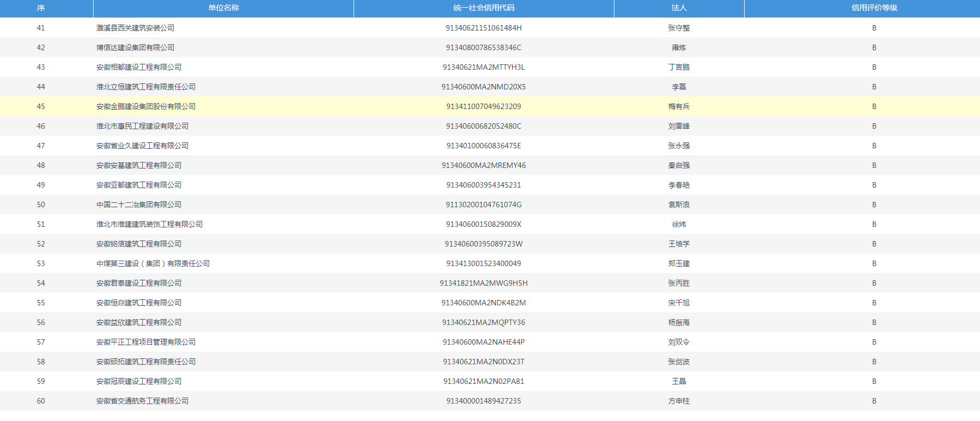
Task: Select the 法人 column header
Action: click(x=679, y=8)
